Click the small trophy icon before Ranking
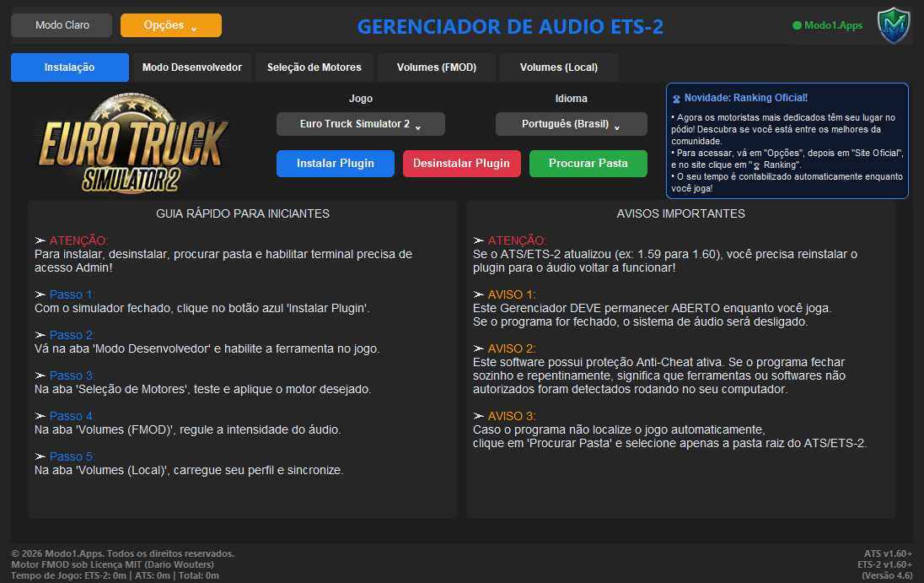Screen dimensions: 924x583 pyautogui.click(x=756, y=165)
